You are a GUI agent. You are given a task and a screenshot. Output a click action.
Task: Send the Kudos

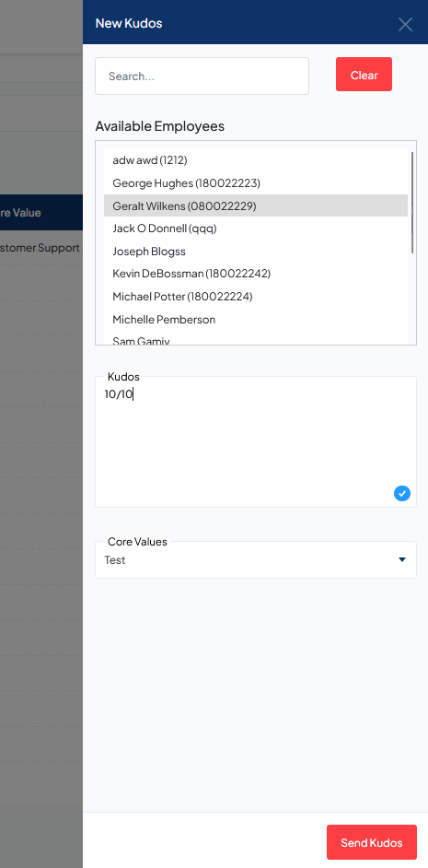[x=372, y=842]
